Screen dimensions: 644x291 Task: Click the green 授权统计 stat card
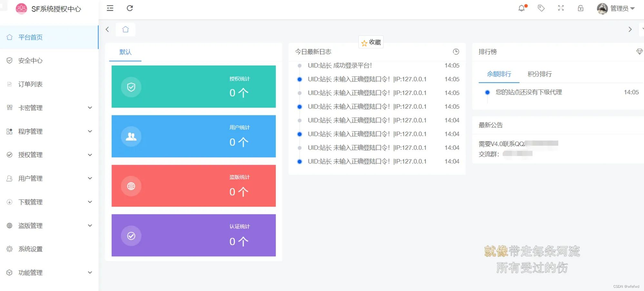[193, 86]
